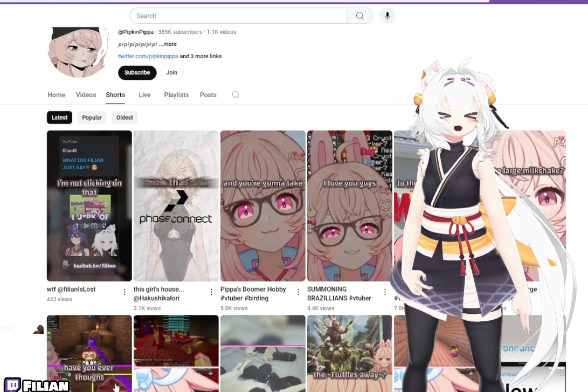Click the search magnifier button
The image size is (588, 392).
click(359, 16)
